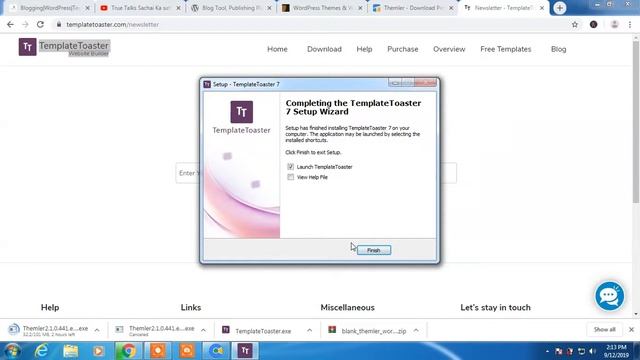Click Show all downloads
The height and width of the screenshot is (360, 640).
604,329
